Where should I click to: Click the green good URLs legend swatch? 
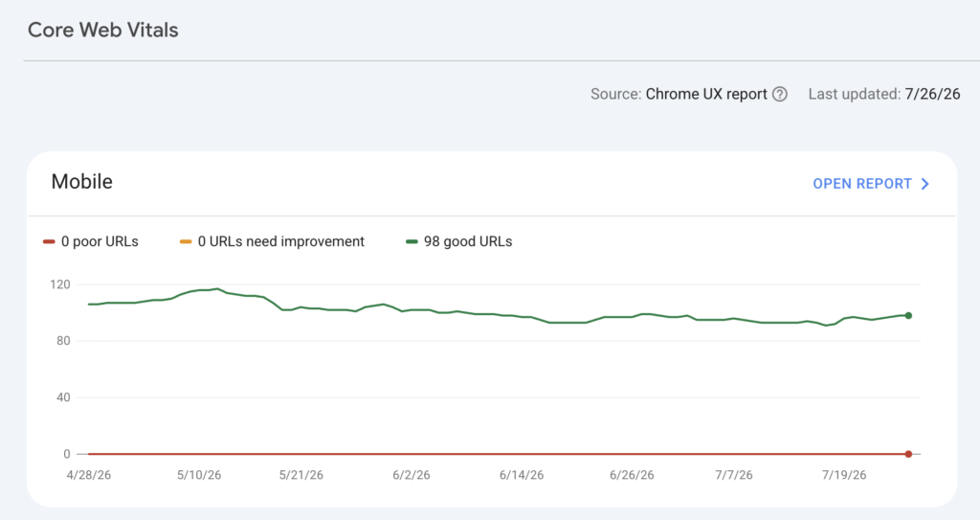click(412, 241)
